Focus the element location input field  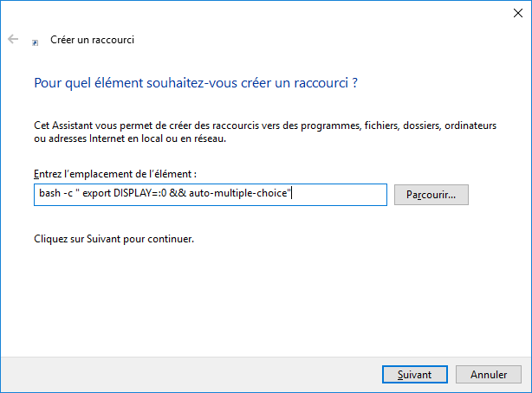coord(211,195)
